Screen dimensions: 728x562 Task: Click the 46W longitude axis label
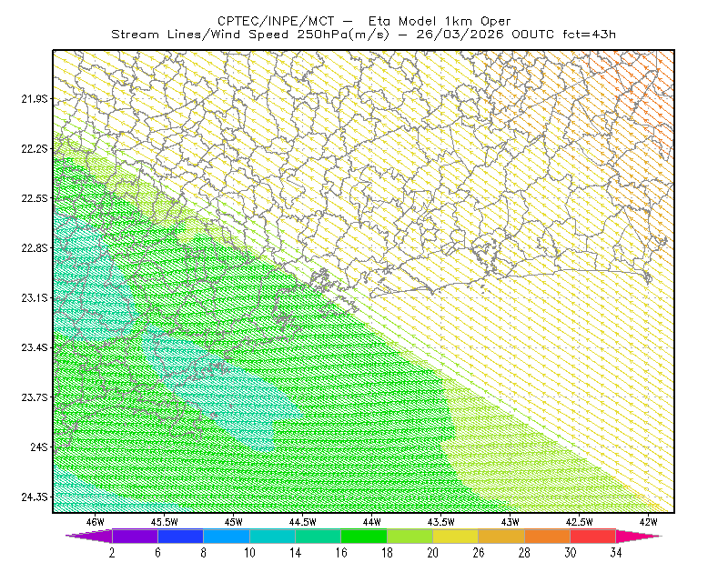click(96, 522)
